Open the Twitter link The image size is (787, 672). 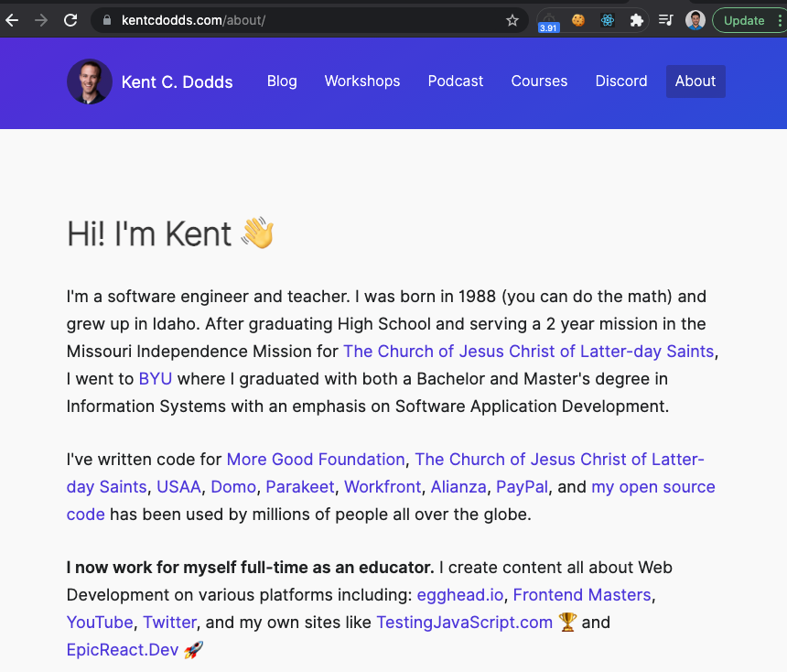169,623
